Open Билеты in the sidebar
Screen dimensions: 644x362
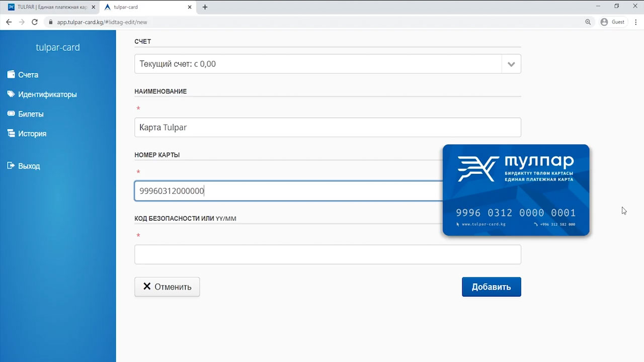[31, 114]
